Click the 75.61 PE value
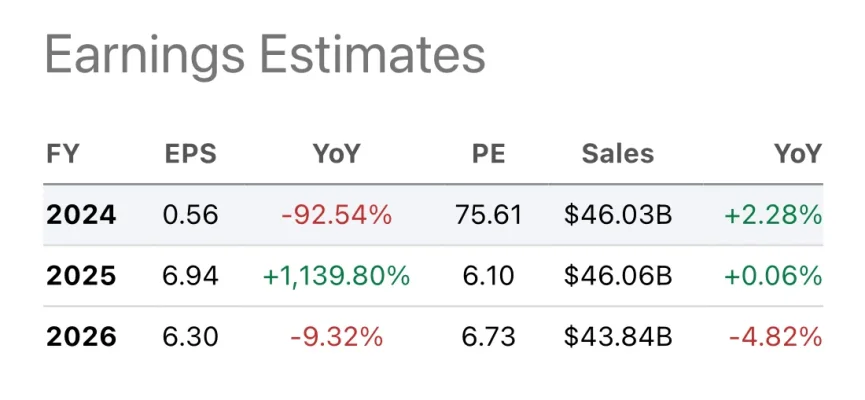Image resolution: width=865 pixels, height=400 pixels. tap(489, 215)
